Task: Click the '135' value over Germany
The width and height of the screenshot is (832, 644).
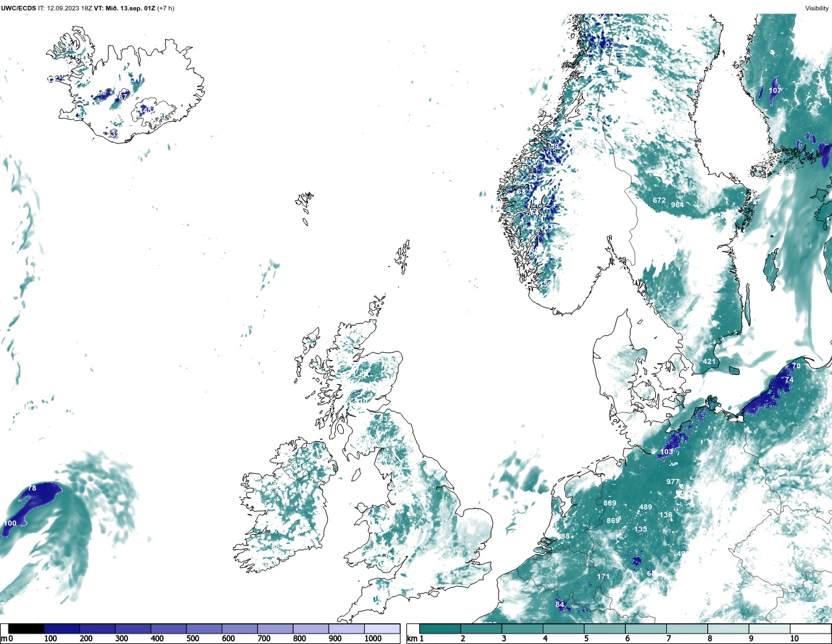Action: 641,529
